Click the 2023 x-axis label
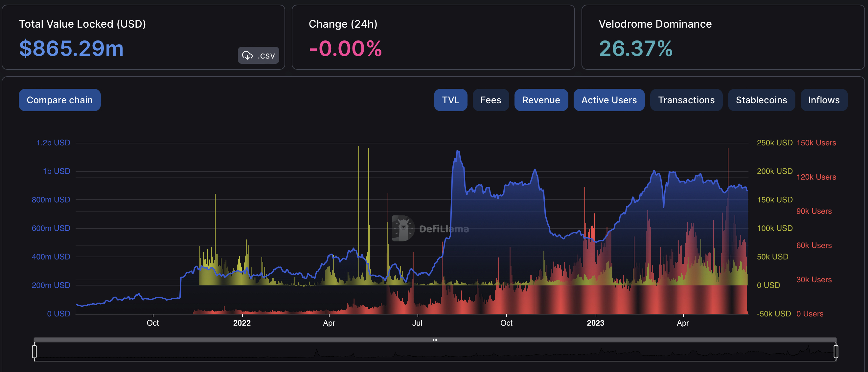The height and width of the screenshot is (372, 868). pos(595,323)
